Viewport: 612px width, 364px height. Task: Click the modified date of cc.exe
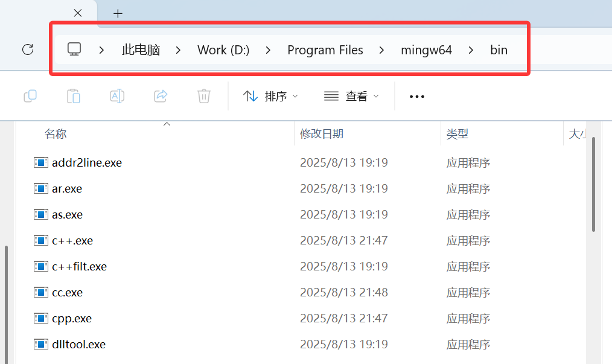(343, 293)
